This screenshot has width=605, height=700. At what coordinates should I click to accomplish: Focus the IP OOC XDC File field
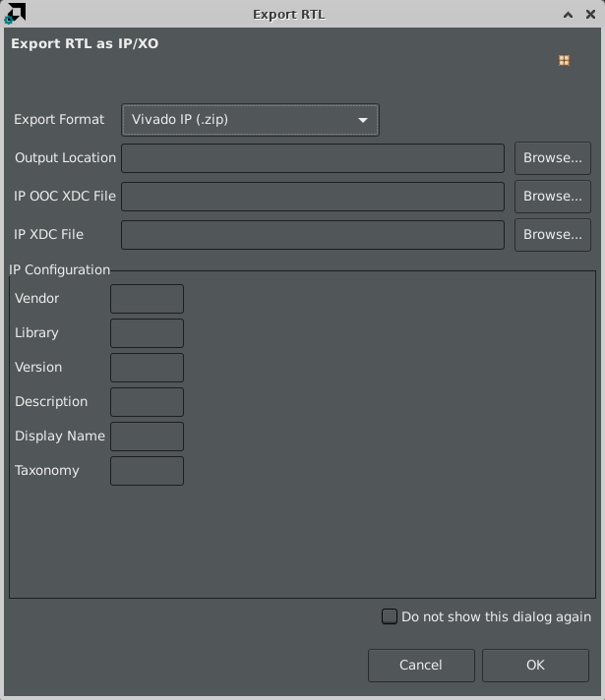point(313,197)
